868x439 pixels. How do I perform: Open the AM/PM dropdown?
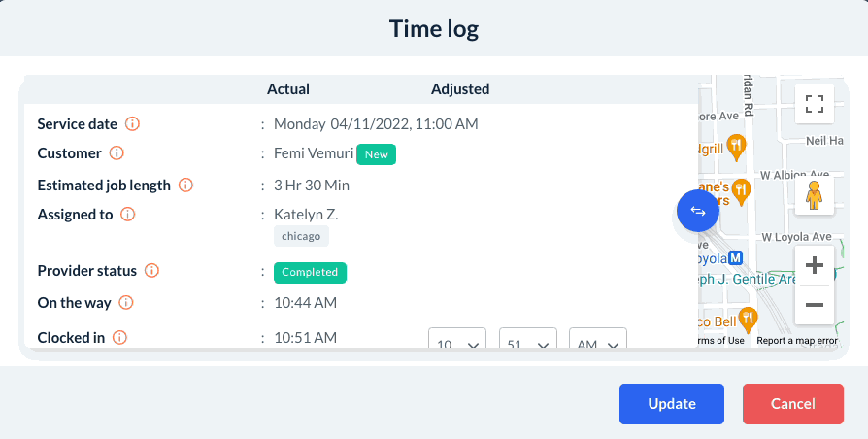[598, 343]
